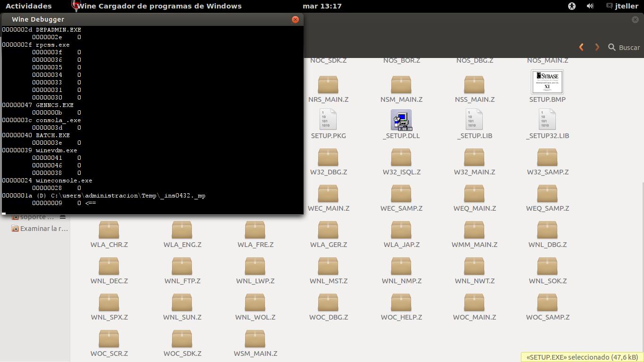Screen dimensions: 644x362
Task: Close the file manager window
Action: (x=635, y=19)
